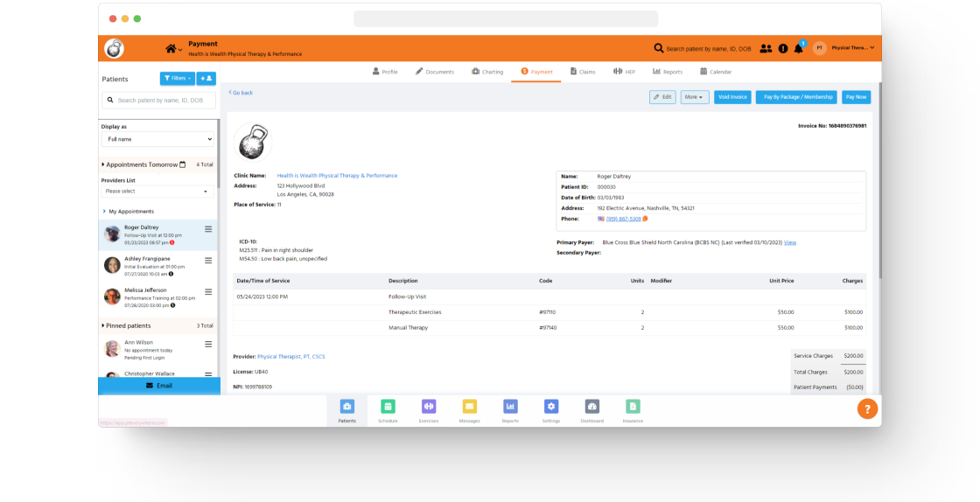
Task: Open the Display as Full name dropdown
Action: 157,139
